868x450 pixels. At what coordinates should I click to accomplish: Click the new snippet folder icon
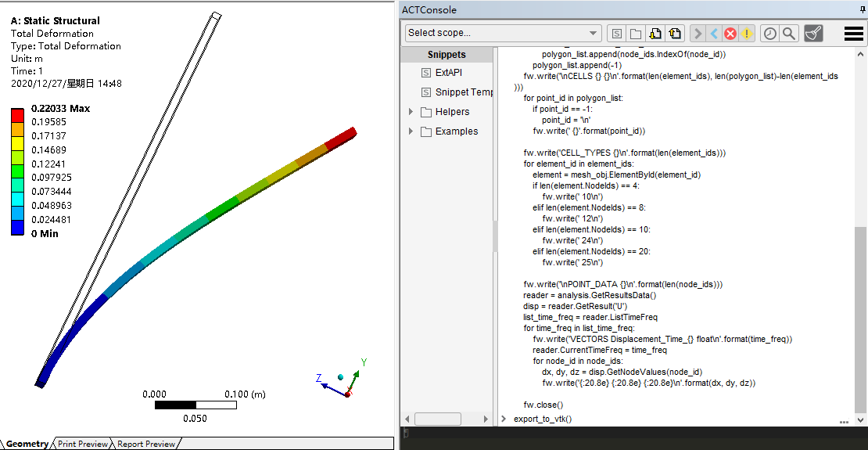636,34
